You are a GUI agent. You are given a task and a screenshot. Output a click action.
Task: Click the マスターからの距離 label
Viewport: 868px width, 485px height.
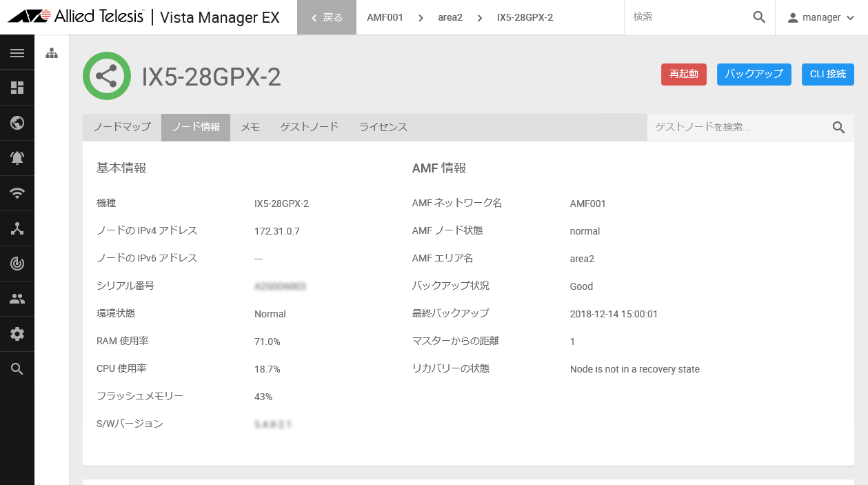[456, 341]
